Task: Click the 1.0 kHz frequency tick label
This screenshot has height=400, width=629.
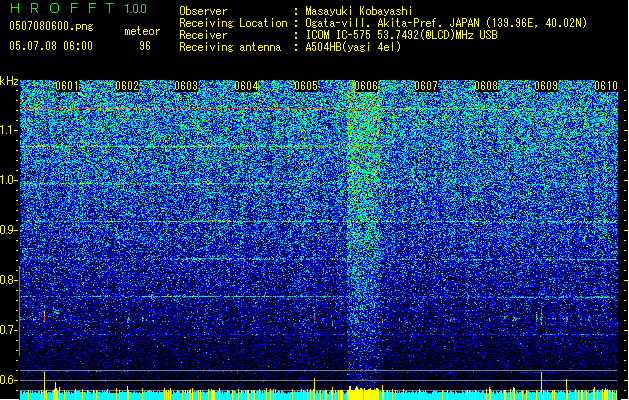Action: tap(9, 181)
